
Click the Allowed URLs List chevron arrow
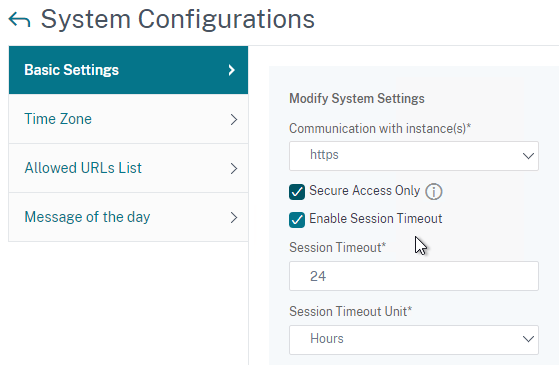(x=234, y=169)
